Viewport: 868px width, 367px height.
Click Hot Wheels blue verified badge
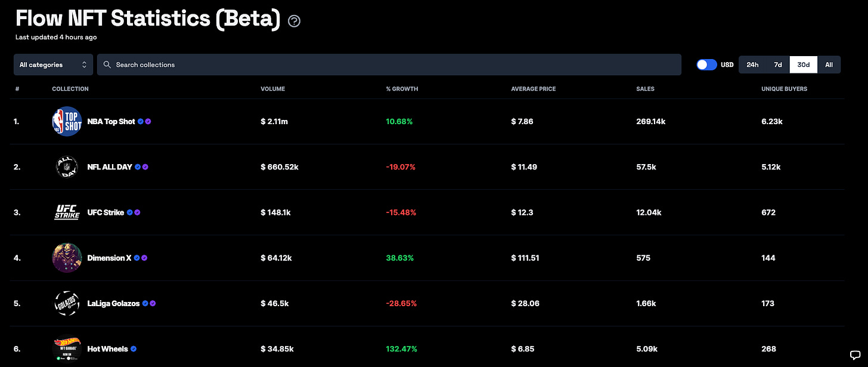click(x=134, y=349)
